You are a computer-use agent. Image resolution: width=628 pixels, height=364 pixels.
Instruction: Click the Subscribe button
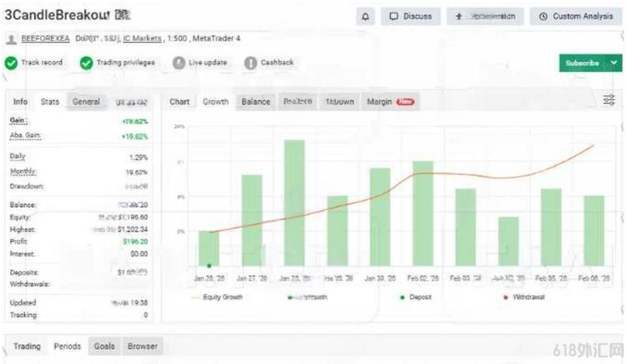point(582,63)
